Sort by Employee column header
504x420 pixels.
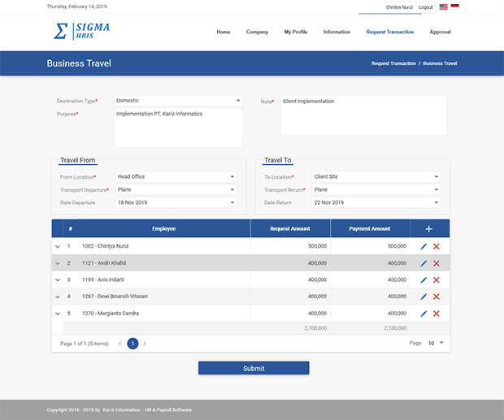[163, 228]
